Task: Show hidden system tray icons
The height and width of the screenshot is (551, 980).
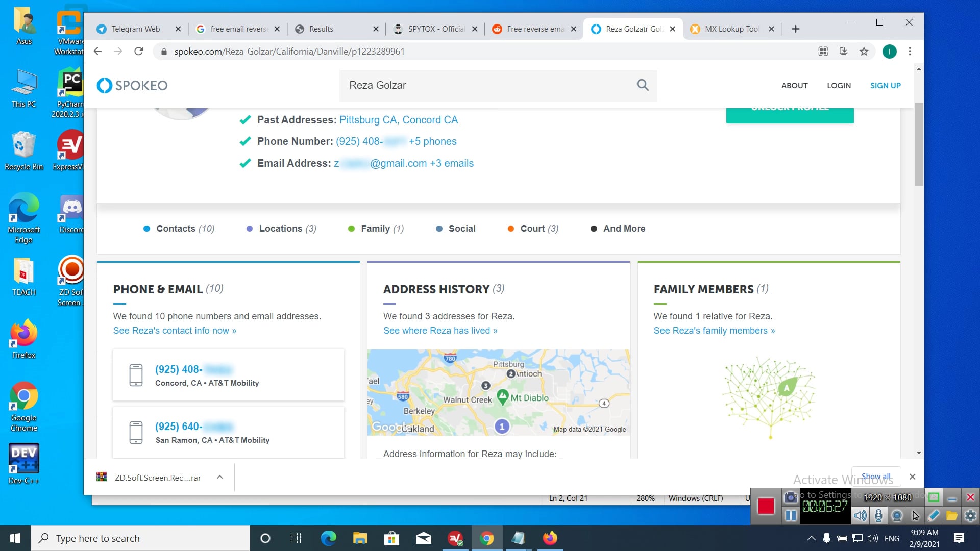Action: [811, 538]
